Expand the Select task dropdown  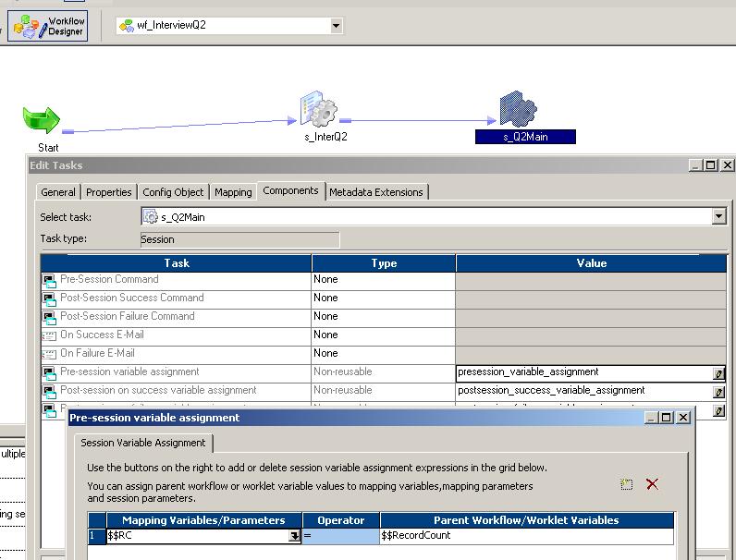click(718, 216)
